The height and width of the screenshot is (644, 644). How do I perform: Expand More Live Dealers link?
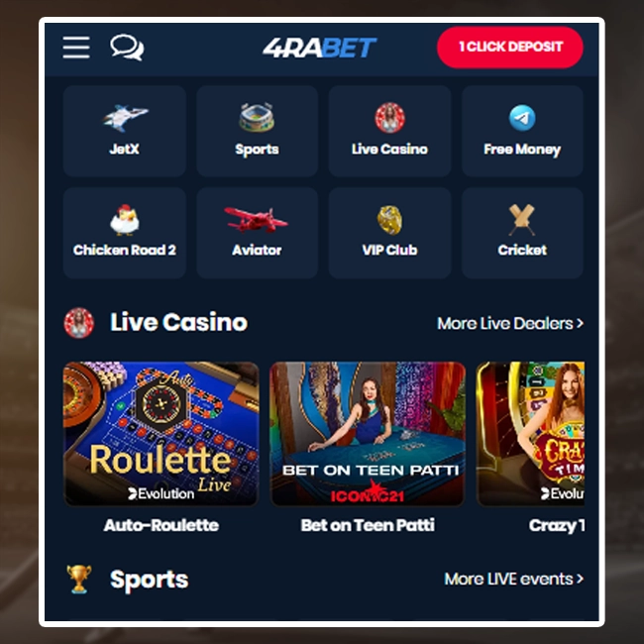click(x=510, y=324)
